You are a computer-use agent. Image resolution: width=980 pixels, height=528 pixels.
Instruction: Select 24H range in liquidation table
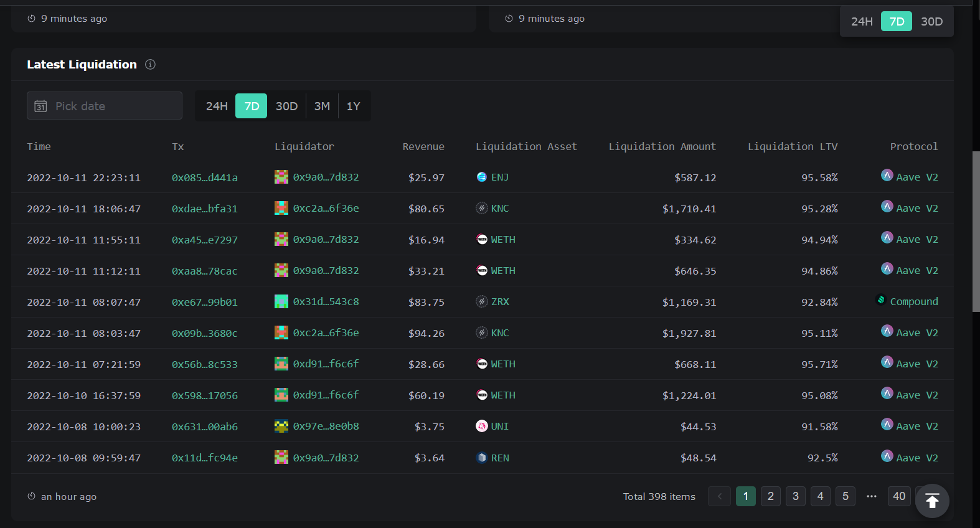[x=217, y=106]
